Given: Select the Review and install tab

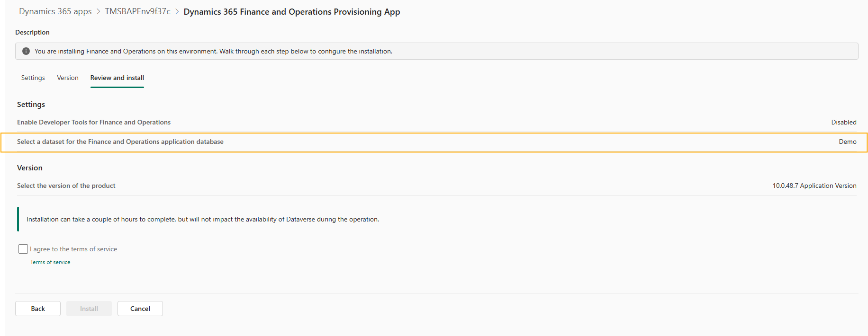Looking at the screenshot, I should (117, 78).
